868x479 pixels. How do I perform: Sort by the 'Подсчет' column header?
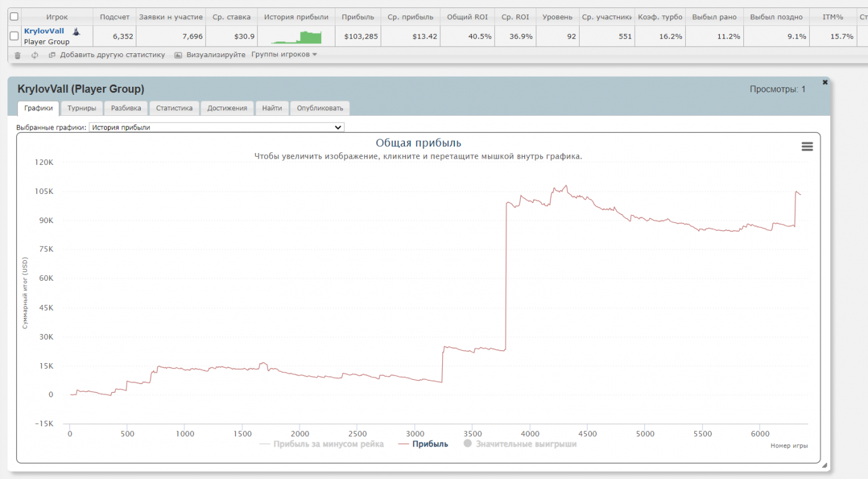click(115, 17)
